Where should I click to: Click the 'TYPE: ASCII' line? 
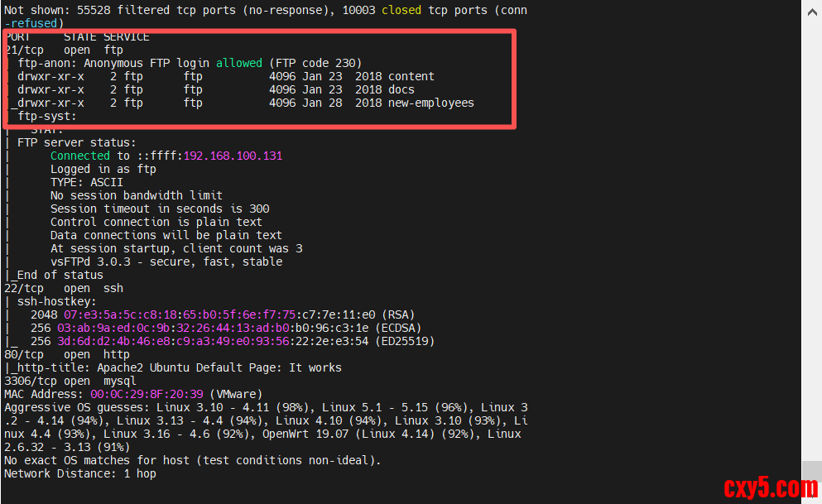click(86, 182)
